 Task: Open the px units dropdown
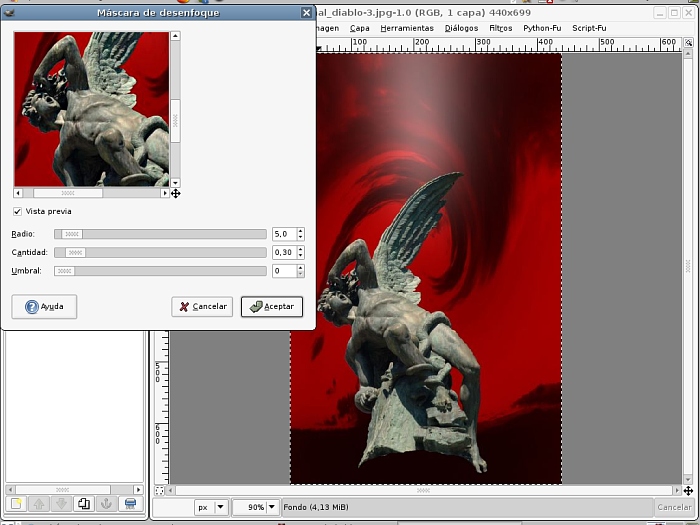tap(211, 507)
